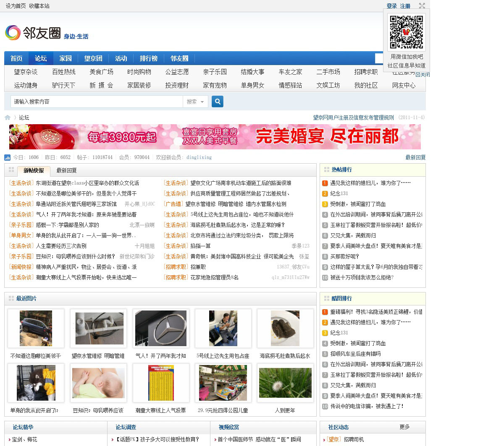This screenshot has height=446, width=504.
Task: Click the 注册 register link
Action: pyautogui.click(x=405, y=6)
